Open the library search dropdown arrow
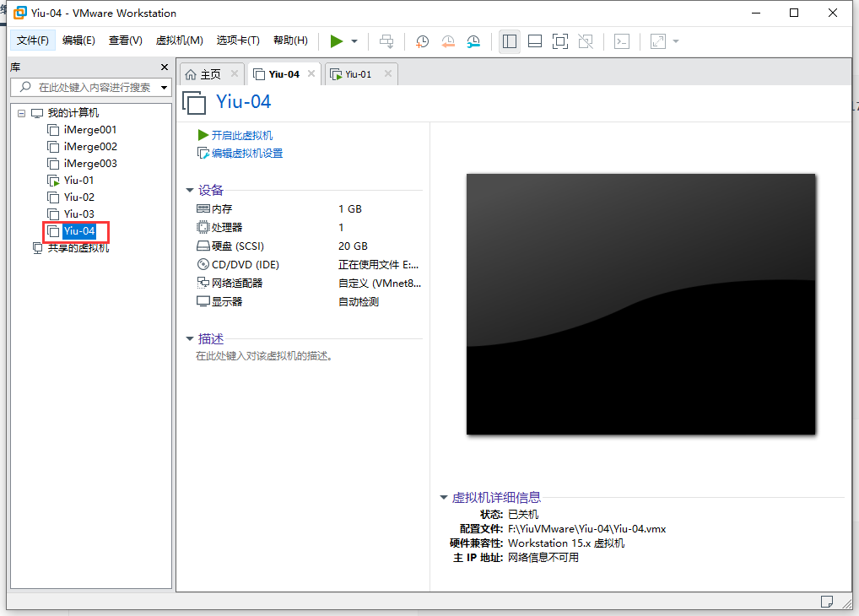Screen dimensions: 859x616 click(164, 87)
